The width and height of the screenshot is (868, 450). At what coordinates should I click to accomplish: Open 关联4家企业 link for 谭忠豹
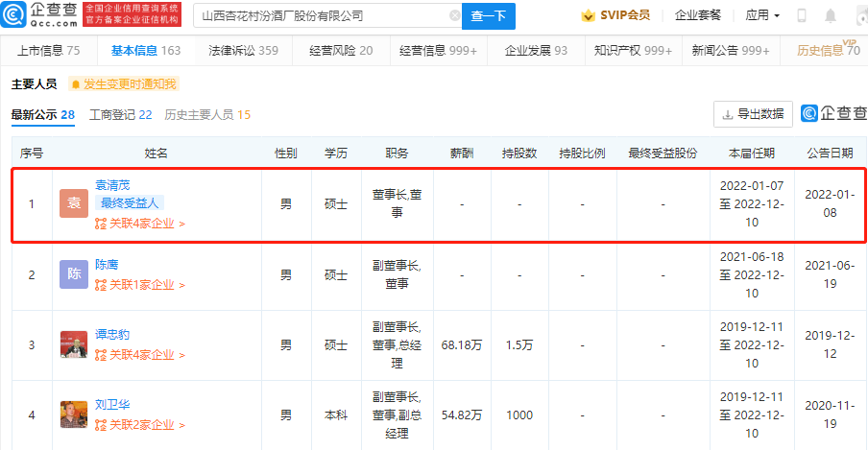click(147, 355)
